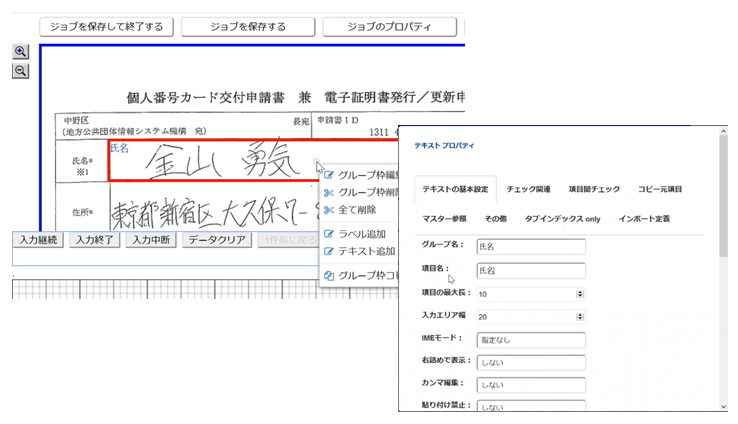Click the zoom out magnifier icon
Image resolution: width=738 pixels, height=424 pixels.
(20, 70)
